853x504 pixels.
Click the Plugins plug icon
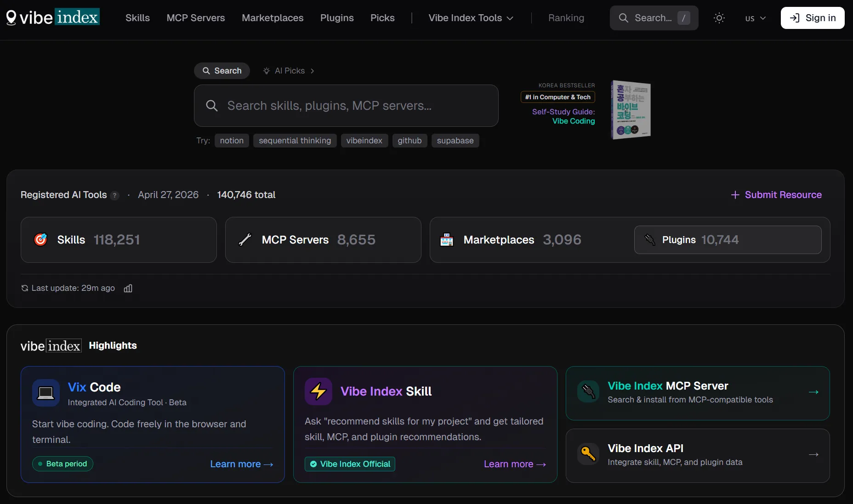pos(650,239)
